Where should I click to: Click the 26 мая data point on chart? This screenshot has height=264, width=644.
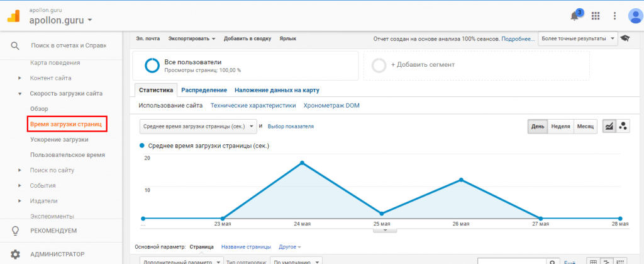pyautogui.click(x=461, y=180)
